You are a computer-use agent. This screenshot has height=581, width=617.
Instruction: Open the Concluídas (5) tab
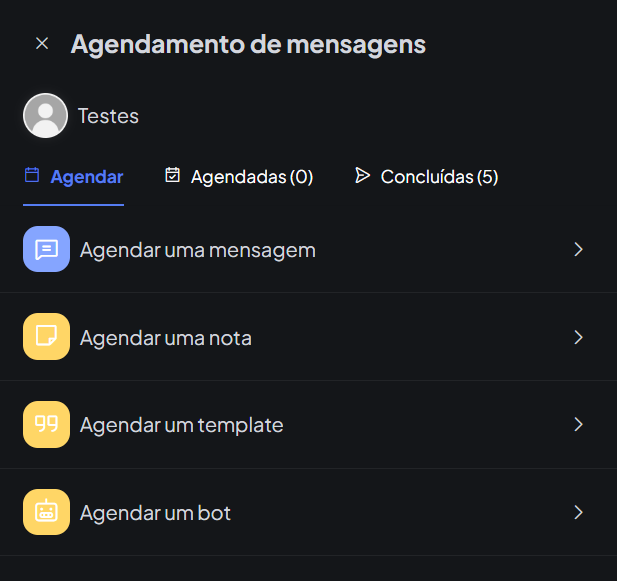[439, 177]
